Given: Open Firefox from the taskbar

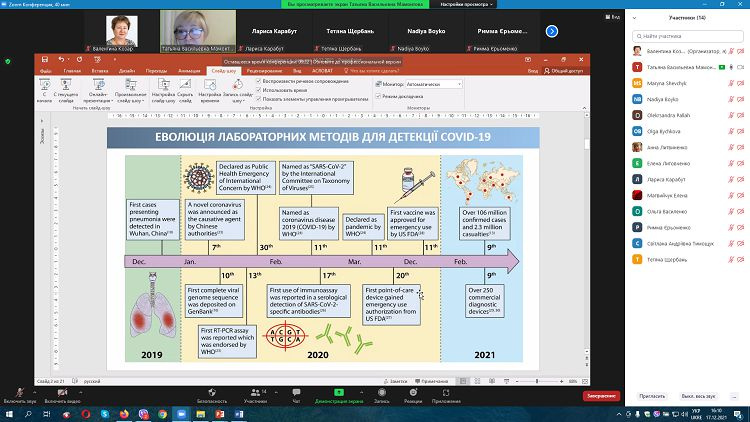Looking at the screenshot, I should tap(124, 414).
